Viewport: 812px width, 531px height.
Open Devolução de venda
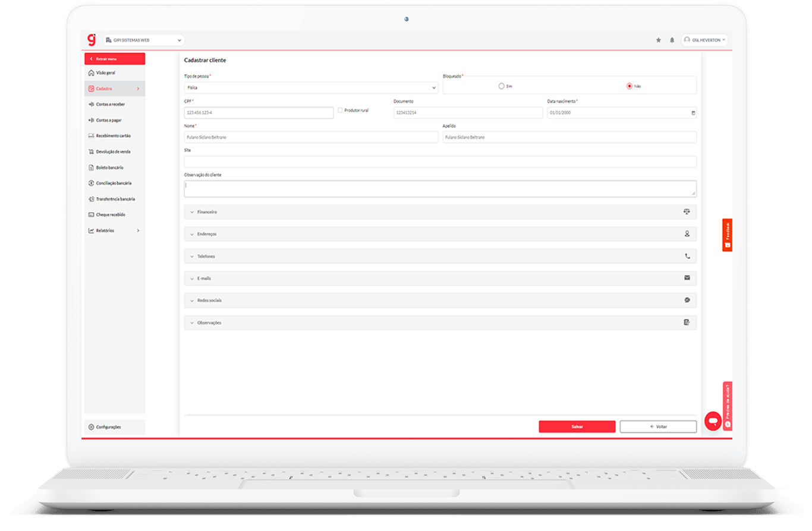pyautogui.click(x=115, y=151)
